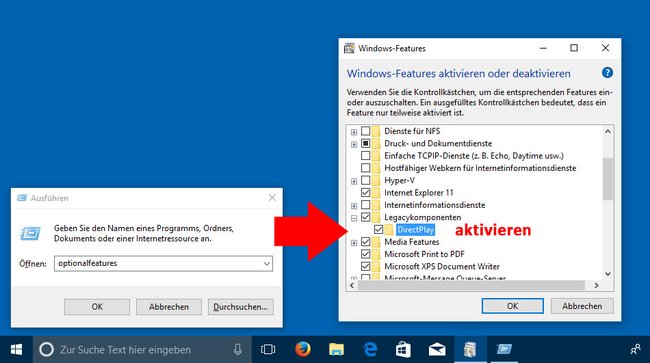Expand the Media Features node

pos(354,242)
